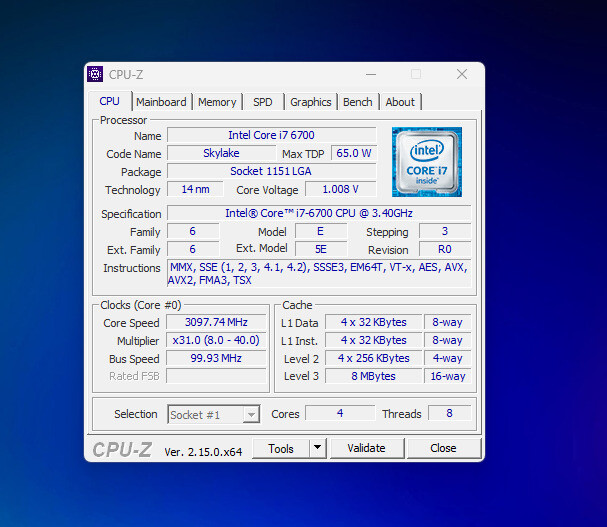This screenshot has width=607, height=527.
Task: Click the 65.0 W Max TDP value
Action: point(354,153)
